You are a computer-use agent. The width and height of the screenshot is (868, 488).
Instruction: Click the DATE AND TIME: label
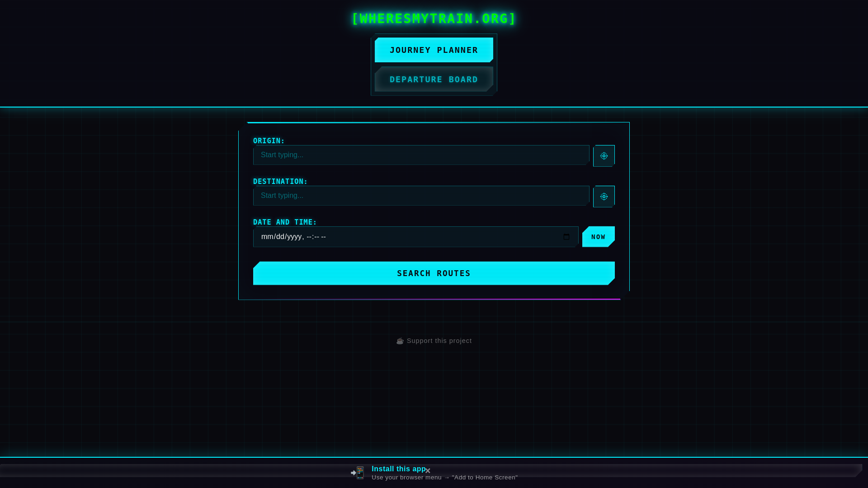point(285,222)
